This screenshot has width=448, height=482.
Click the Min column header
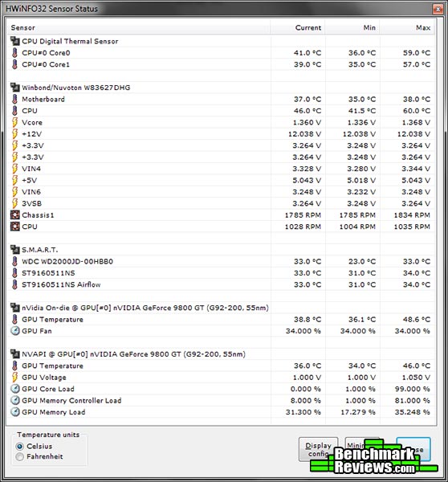[x=352, y=27]
